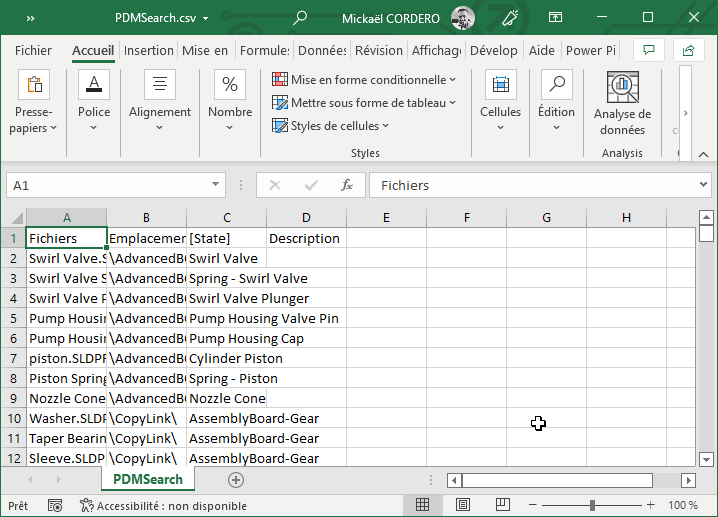Select cell C2 containing Swirl Valve
718x517 pixels.
(226, 258)
